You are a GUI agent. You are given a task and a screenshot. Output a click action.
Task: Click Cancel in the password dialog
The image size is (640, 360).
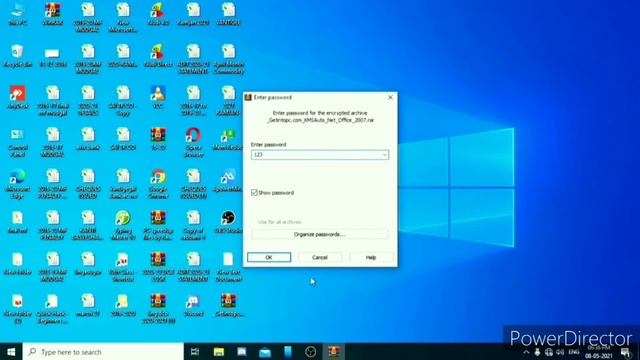click(320, 257)
